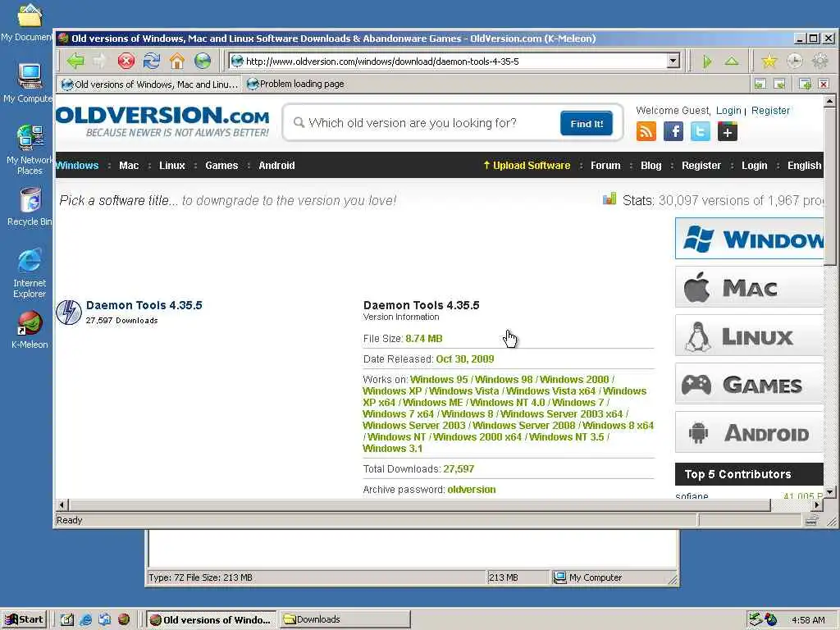
Task: Click the globe search icon in toolbar
Action: (203, 61)
